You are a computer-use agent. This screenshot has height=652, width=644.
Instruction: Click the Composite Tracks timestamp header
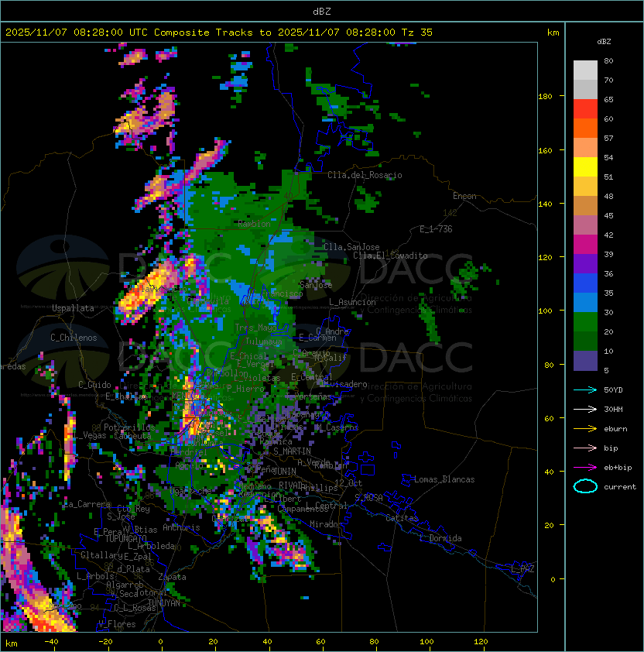219,33
